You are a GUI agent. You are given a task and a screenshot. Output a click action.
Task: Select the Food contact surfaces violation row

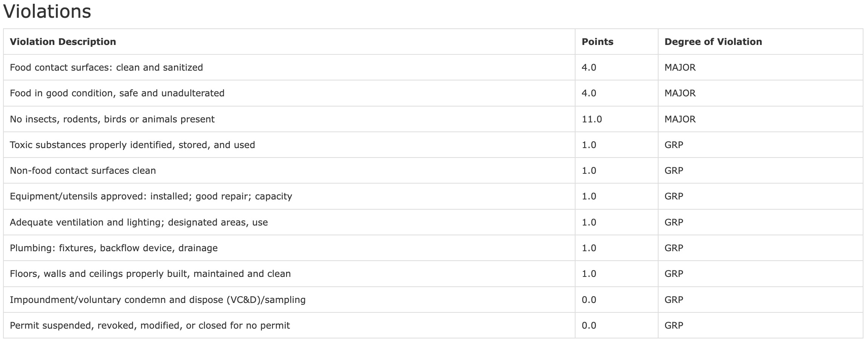coord(106,67)
